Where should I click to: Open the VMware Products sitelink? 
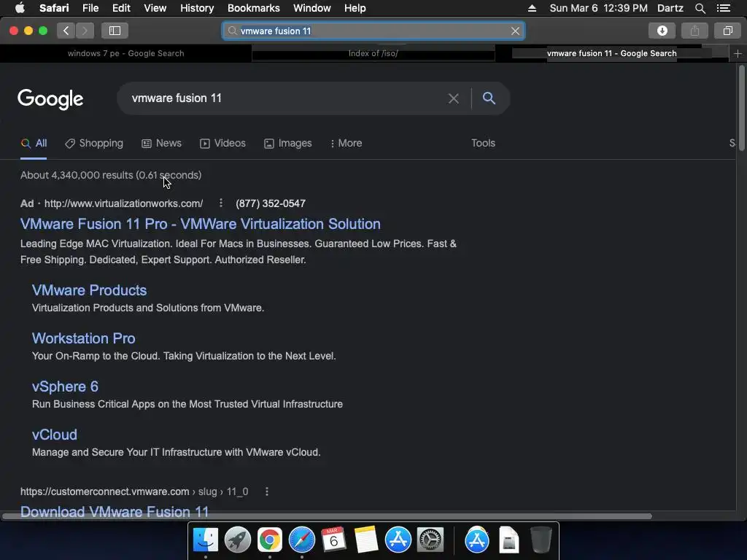pyautogui.click(x=89, y=290)
